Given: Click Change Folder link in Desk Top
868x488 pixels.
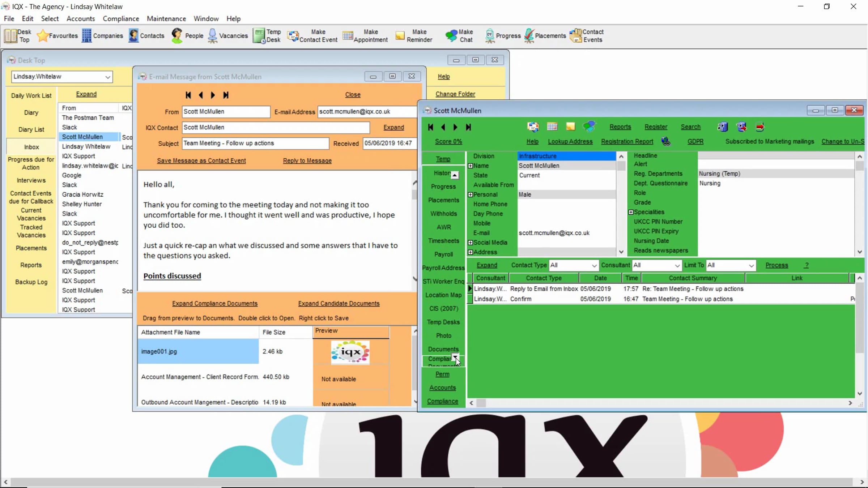Looking at the screenshot, I should point(455,94).
